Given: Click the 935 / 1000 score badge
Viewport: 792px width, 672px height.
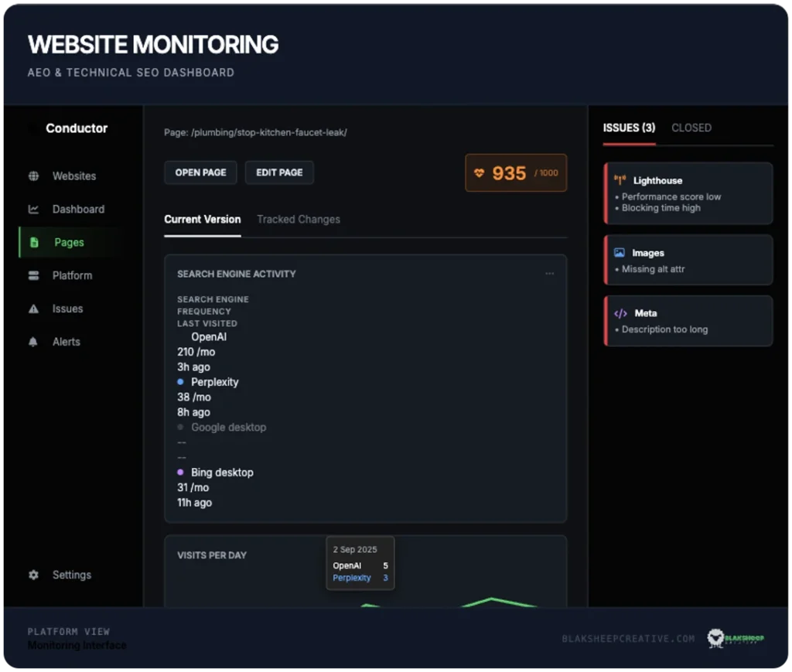Looking at the screenshot, I should [516, 173].
